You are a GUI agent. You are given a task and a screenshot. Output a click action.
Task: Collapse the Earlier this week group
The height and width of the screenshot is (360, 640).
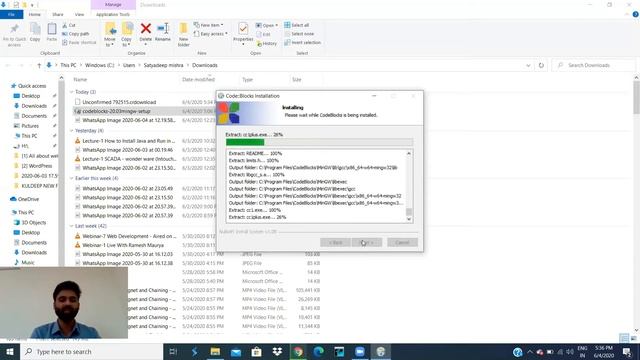click(x=72, y=178)
